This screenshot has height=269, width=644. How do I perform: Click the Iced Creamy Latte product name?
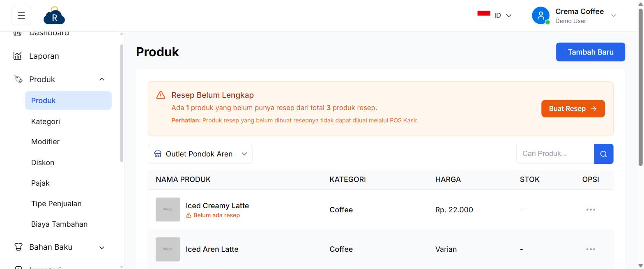[217, 206]
